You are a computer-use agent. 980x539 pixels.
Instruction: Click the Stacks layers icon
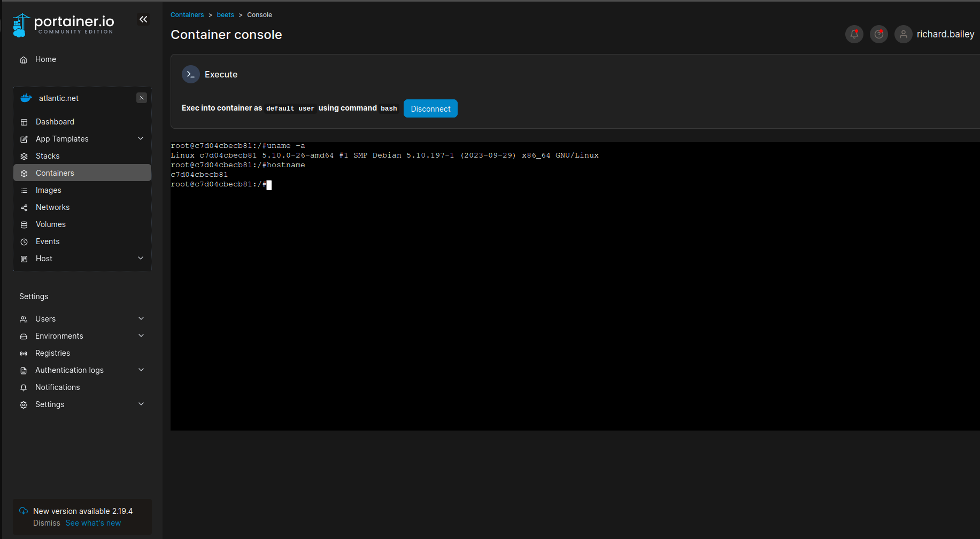tap(24, 157)
